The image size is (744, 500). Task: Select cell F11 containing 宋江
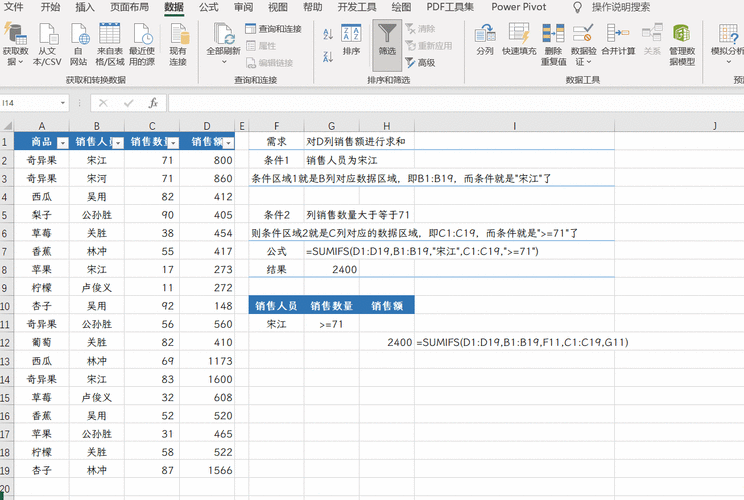point(277,324)
